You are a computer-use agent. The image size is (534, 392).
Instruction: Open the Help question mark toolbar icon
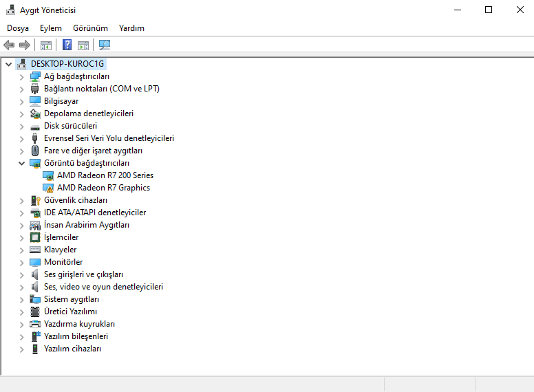tap(67, 45)
